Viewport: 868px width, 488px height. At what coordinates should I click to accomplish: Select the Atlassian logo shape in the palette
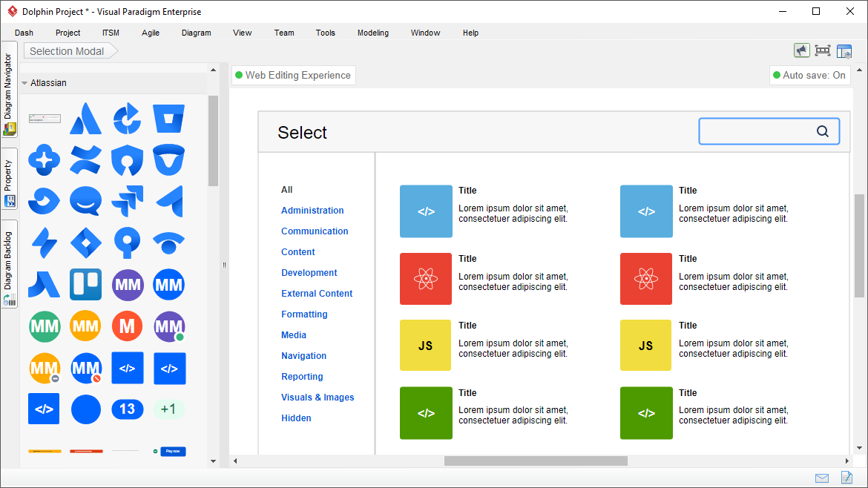pyautogui.click(x=86, y=119)
